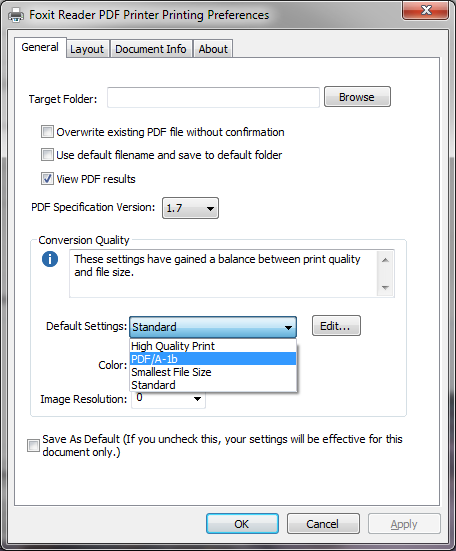Go to the About tab
The height and width of the screenshot is (551, 456).
point(213,49)
